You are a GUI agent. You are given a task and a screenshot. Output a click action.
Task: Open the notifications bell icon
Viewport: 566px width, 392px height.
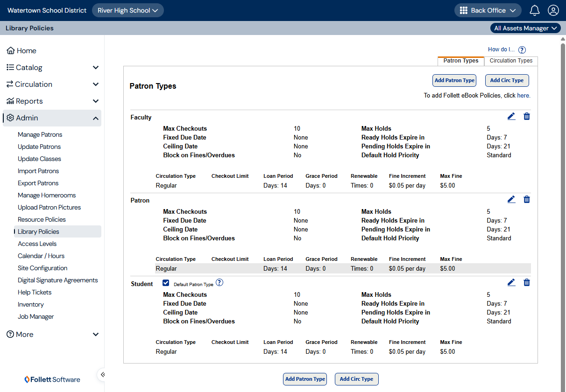coord(535,10)
